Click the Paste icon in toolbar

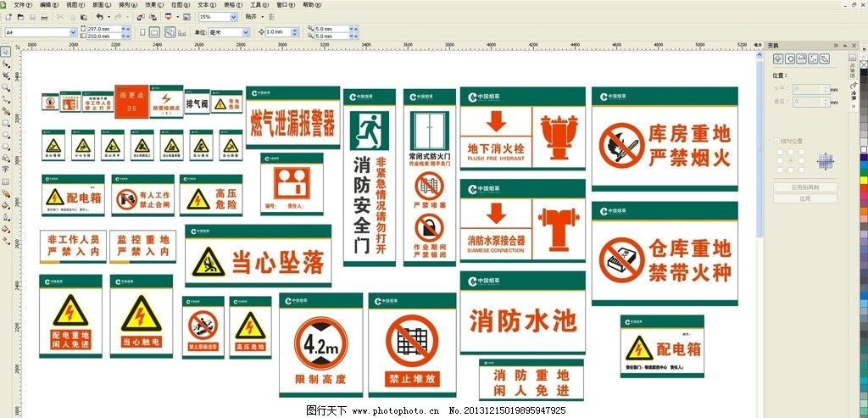point(84,17)
